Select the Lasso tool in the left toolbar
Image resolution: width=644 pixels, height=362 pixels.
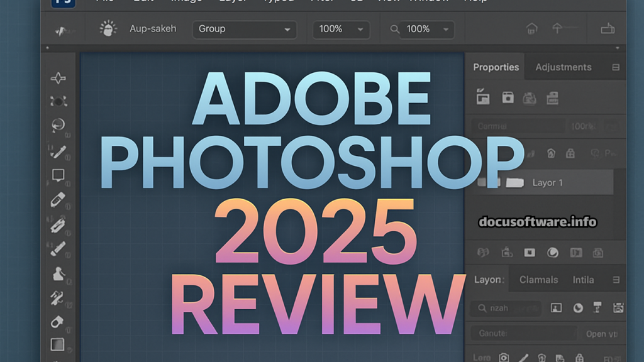click(x=58, y=125)
